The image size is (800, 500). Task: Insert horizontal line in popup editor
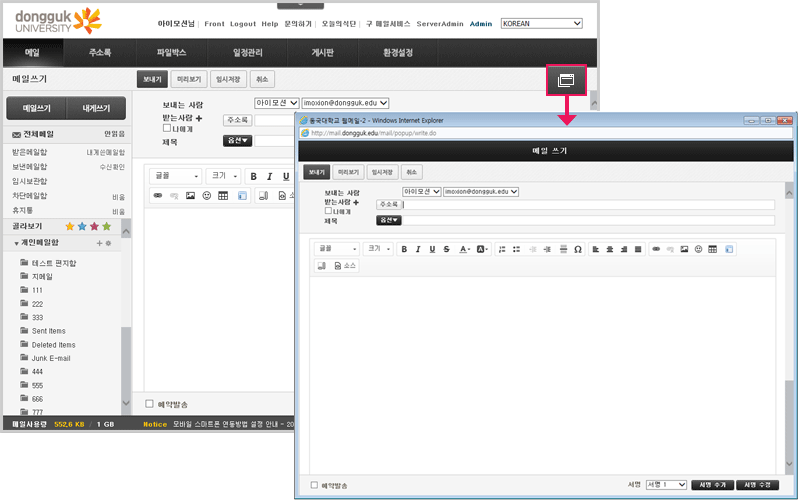point(563,249)
